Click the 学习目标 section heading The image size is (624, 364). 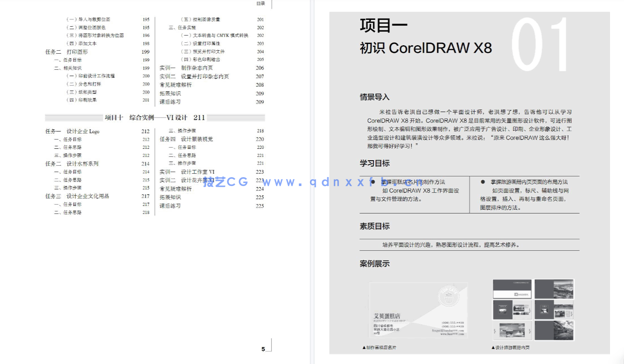click(374, 164)
